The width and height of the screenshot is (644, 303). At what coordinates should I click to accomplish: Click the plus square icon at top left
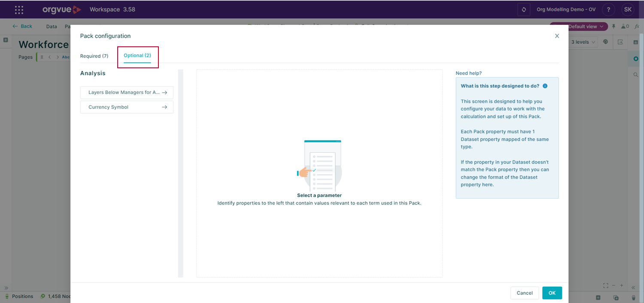pos(6,40)
